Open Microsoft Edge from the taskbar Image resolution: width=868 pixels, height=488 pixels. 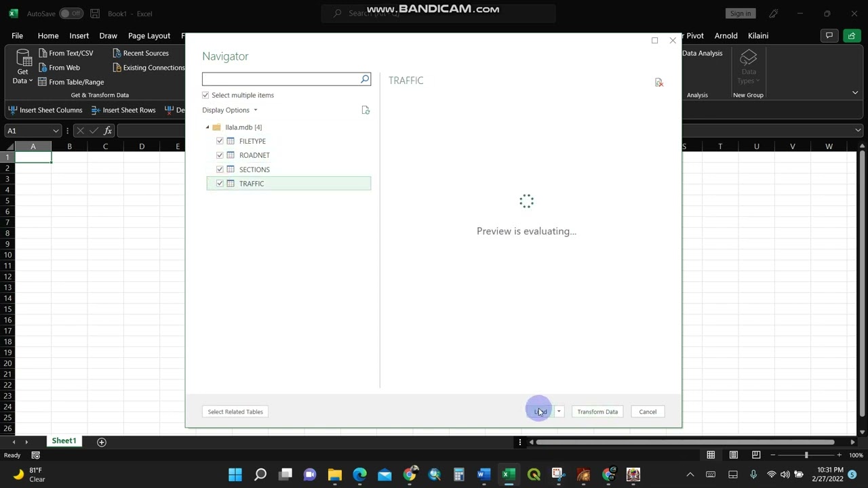coord(359,474)
